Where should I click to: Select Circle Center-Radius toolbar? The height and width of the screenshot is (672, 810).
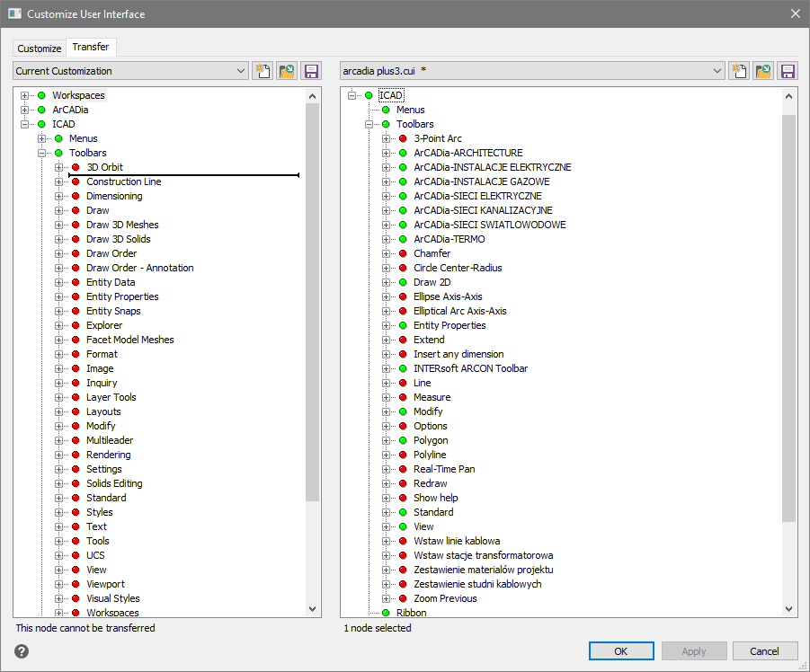tap(458, 268)
